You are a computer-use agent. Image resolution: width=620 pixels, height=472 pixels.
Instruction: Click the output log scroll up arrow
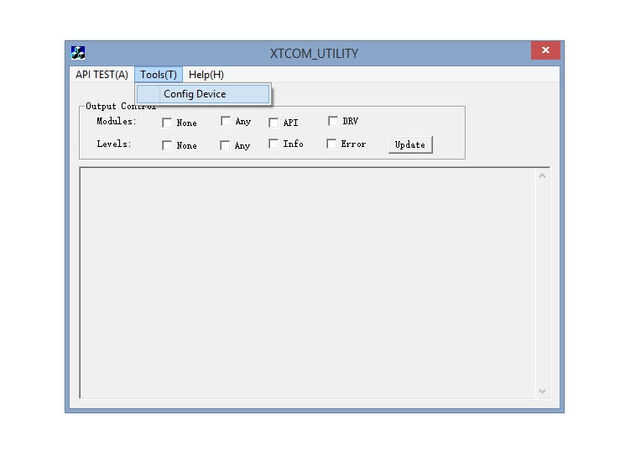coord(542,176)
